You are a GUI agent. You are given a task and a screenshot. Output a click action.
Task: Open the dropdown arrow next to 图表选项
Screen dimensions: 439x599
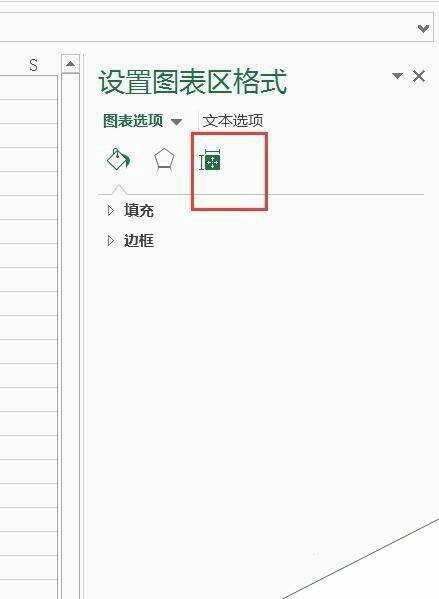176,122
